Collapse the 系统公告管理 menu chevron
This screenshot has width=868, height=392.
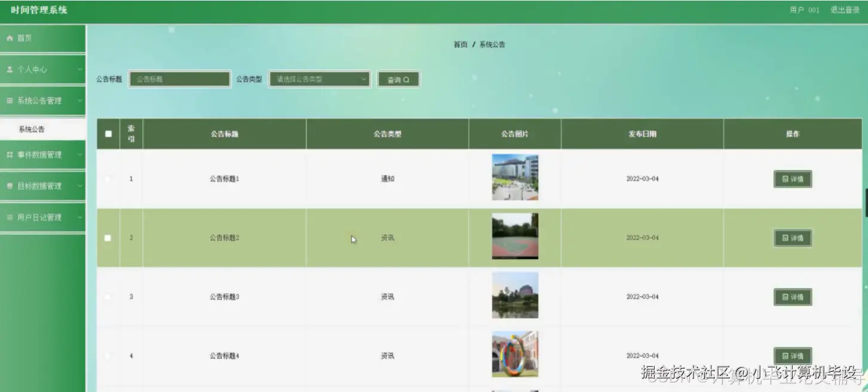[80, 101]
